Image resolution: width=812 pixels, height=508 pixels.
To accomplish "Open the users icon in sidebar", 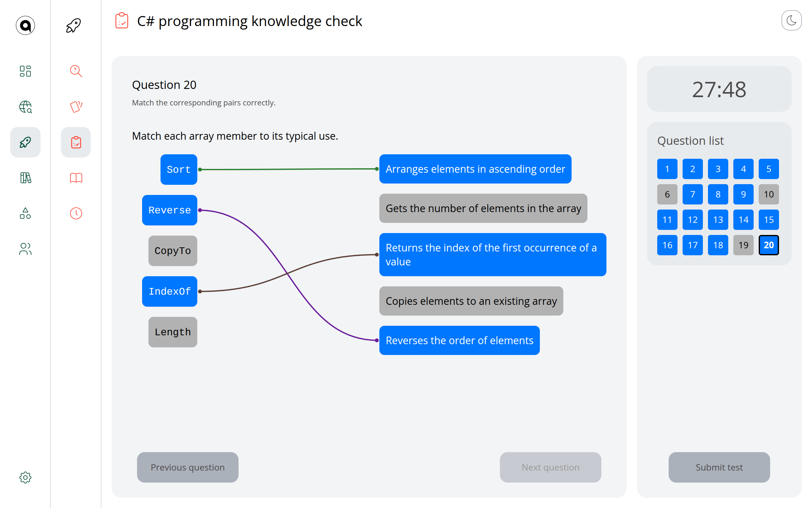I will 25,249.
